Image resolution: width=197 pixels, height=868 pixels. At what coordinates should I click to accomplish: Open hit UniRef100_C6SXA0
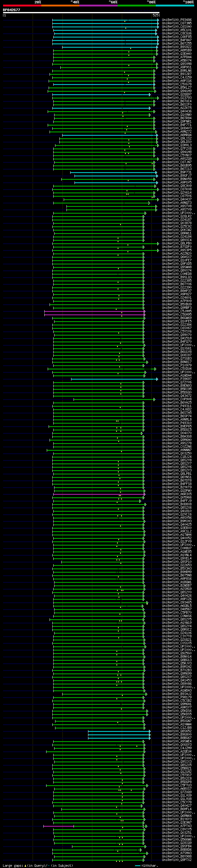[x=177, y=26]
